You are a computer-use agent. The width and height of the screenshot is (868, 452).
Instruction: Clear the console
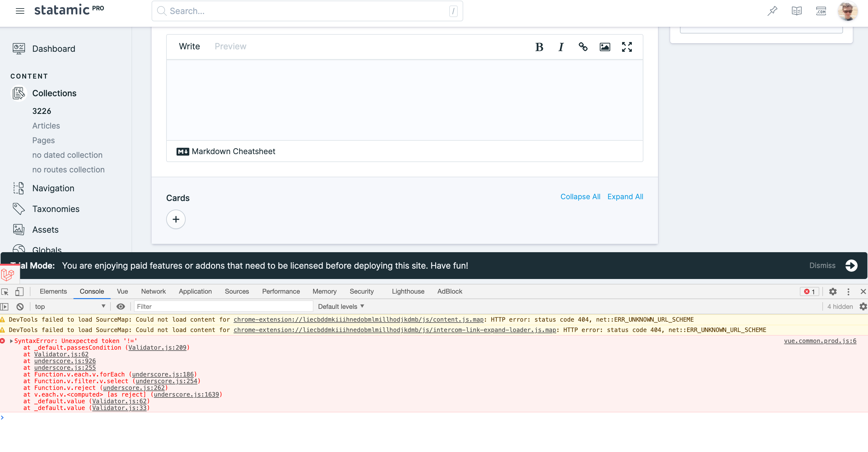coord(20,307)
